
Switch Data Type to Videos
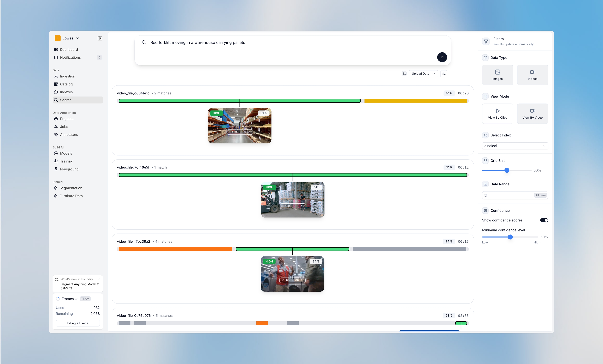coord(532,74)
